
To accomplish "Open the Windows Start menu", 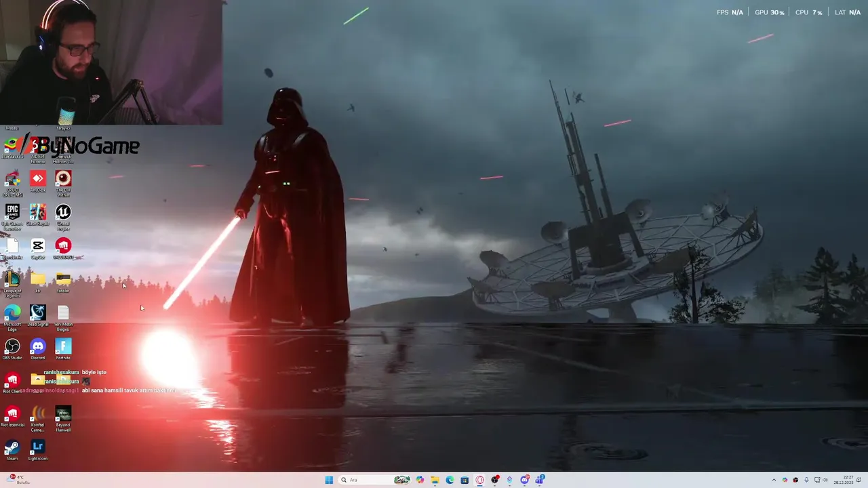I will pos(329,480).
